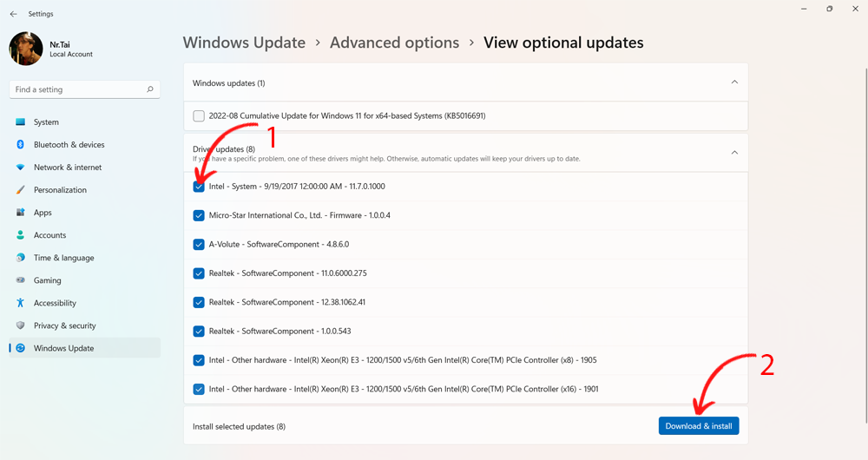868x460 pixels.
Task: Click the Install selected updates (8) text
Action: [240, 427]
